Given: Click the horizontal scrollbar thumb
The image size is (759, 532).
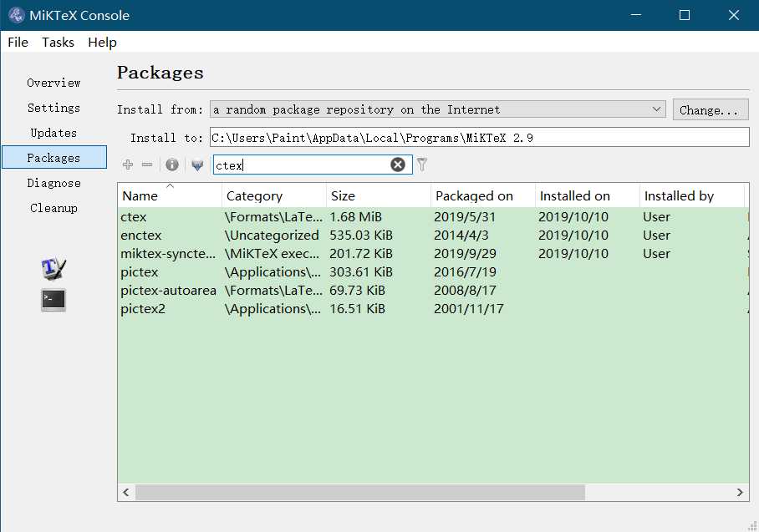Looking at the screenshot, I should tap(360, 493).
